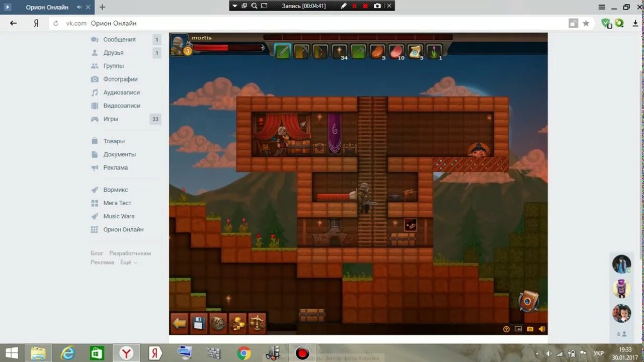Click the Разработчикам footer link
The image size is (644, 362).
pos(130,253)
